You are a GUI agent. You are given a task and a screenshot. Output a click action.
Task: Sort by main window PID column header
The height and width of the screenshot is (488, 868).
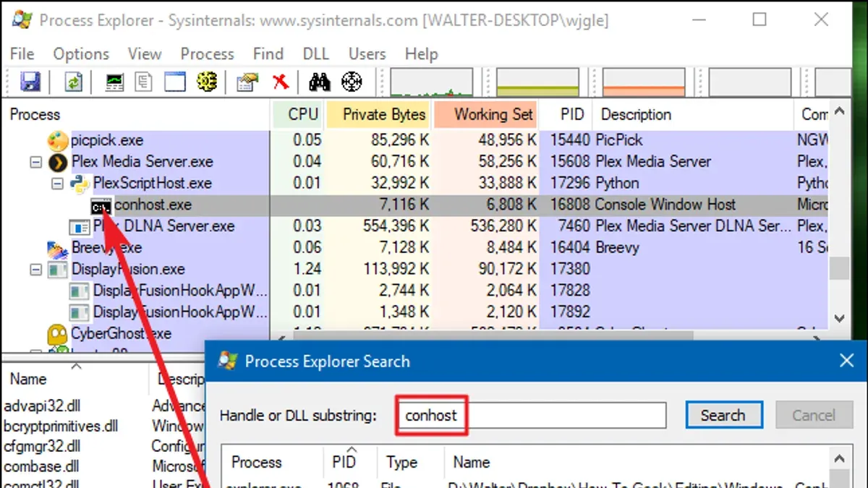pos(566,115)
